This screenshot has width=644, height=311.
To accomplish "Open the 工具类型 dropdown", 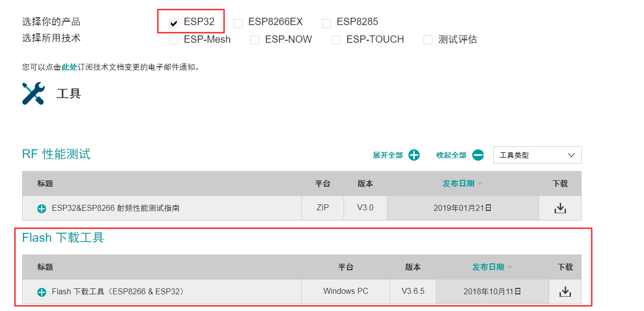I will 537,155.
